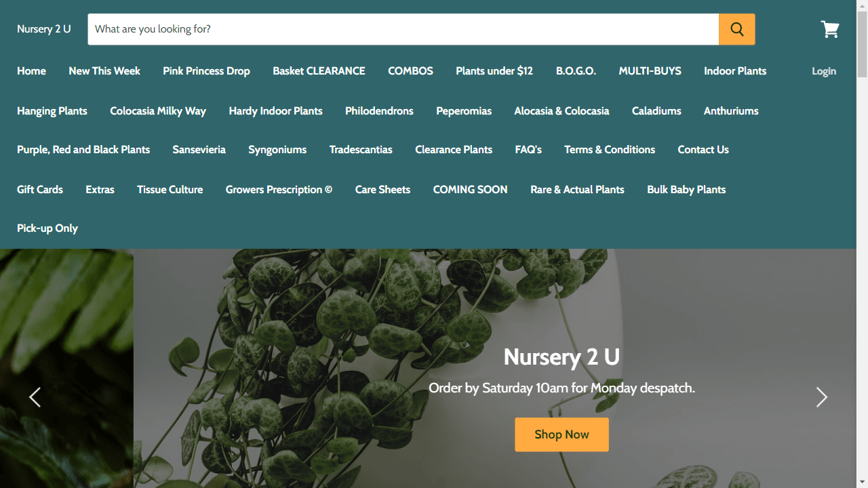Go to previous slide arrow
The width and height of the screenshot is (868, 488).
point(35,397)
